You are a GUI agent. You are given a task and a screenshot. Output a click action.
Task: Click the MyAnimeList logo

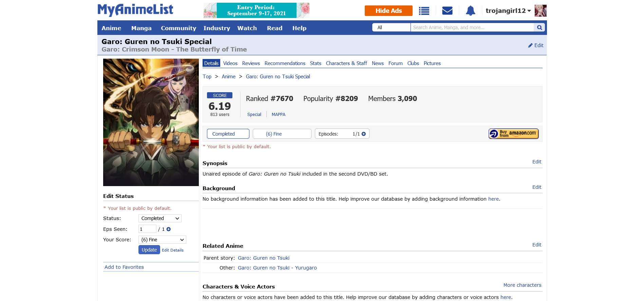[x=135, y=10]
